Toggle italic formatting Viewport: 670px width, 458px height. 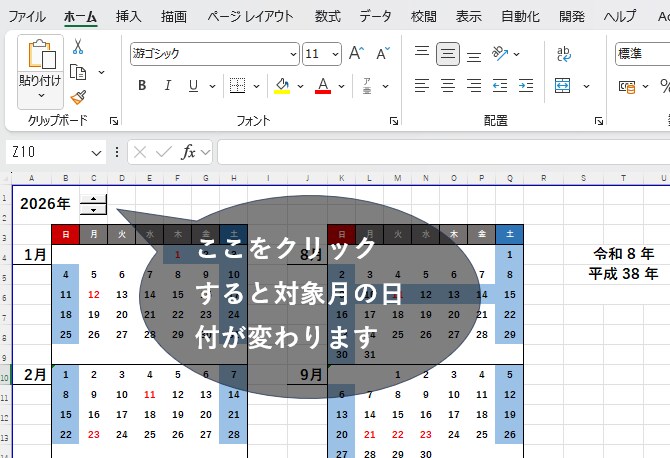pos(168,86)
